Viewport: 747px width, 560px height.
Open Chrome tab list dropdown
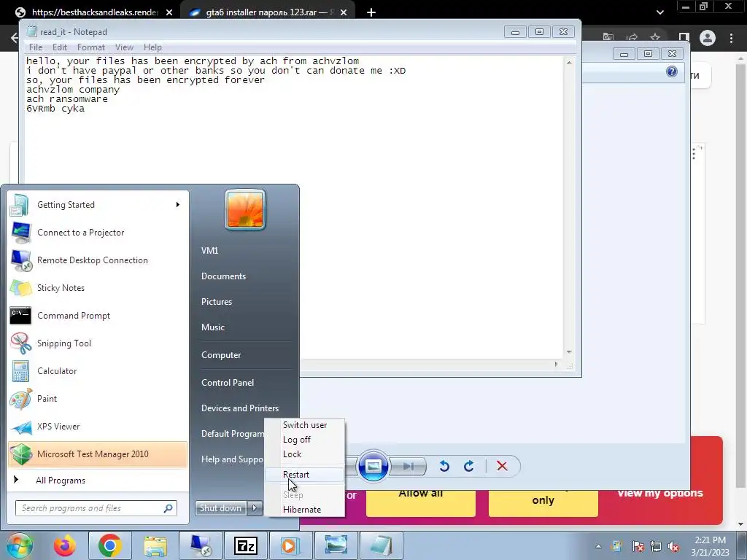coord(659,12)
